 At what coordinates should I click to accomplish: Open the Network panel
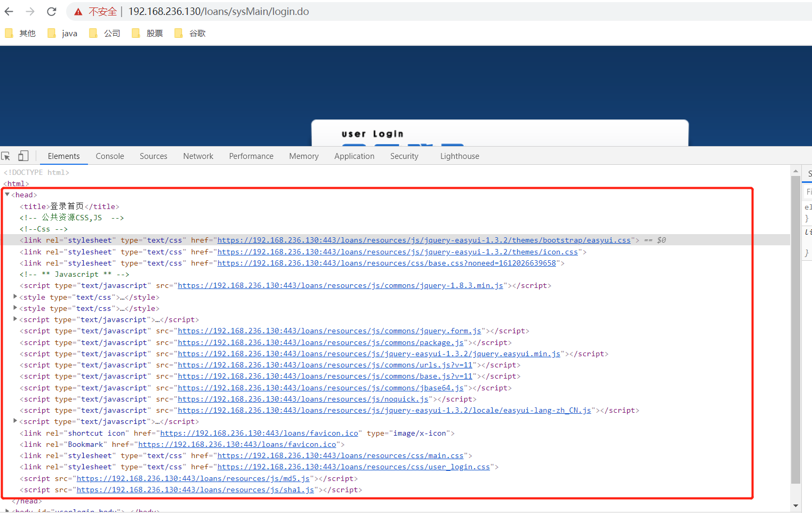click(x=198, y=156)
